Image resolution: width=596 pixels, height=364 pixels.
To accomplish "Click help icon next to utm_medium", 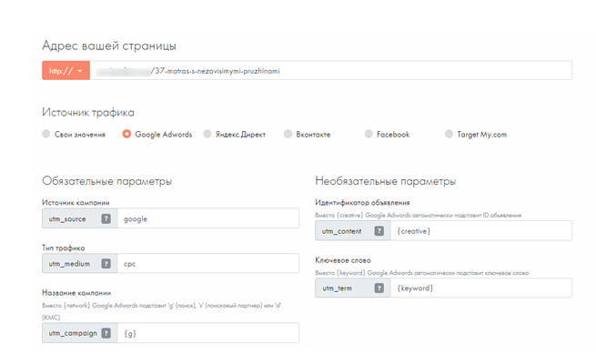I will point(106,263).
